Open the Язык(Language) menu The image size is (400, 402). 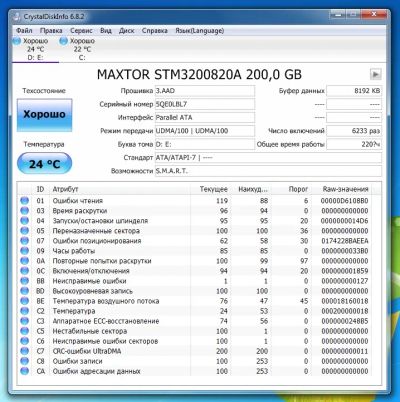pos(200,31)
